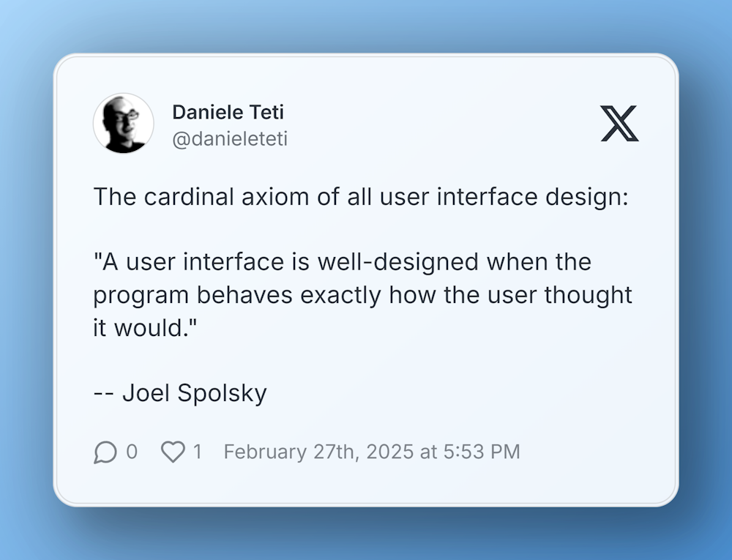Click the word "Spolsky"

(223, 393)
